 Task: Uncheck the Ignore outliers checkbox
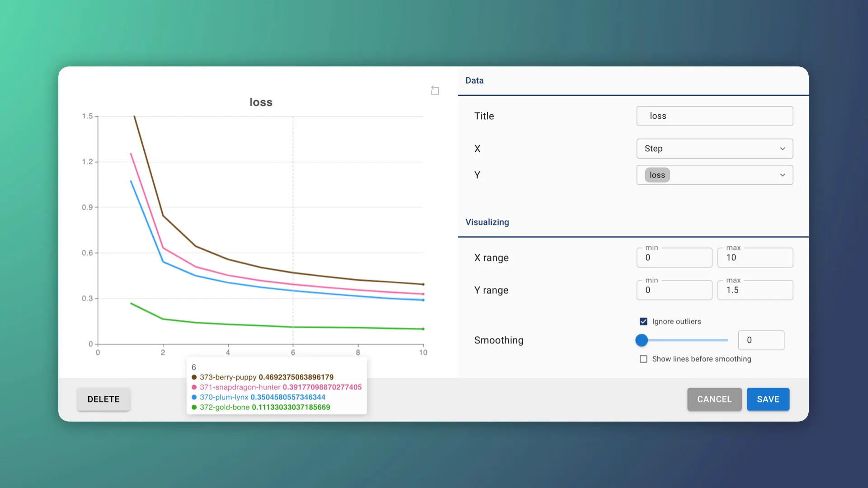(643, 321)
